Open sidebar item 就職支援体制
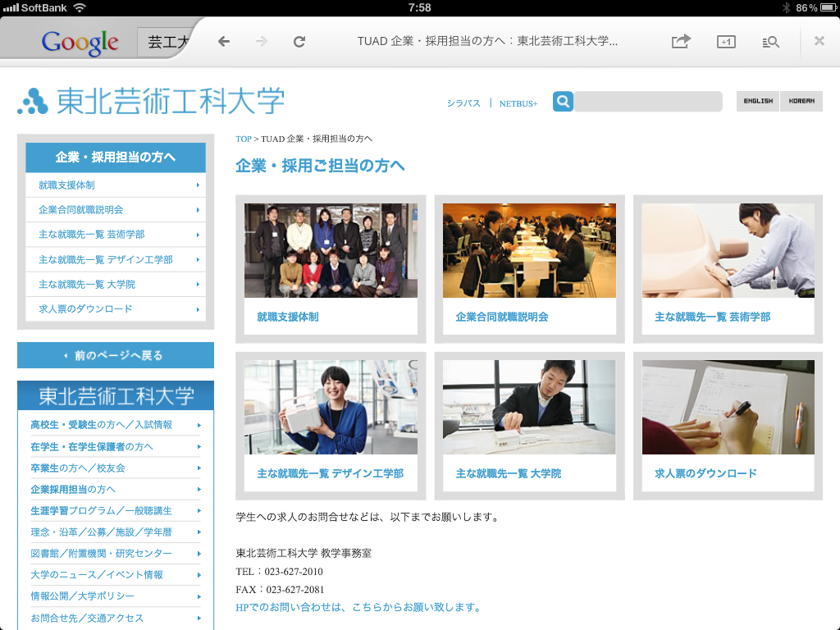This screenshot has height=630, width=840. 116,185
